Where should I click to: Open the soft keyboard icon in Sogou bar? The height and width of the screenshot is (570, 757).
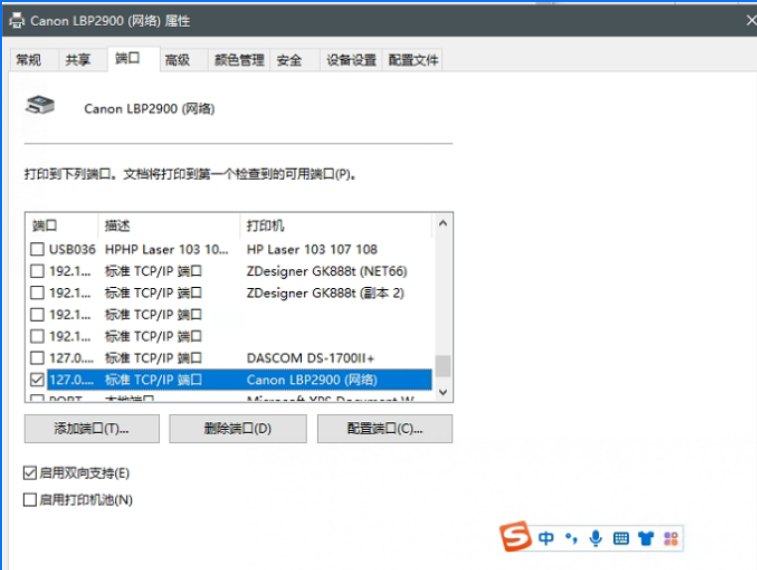[x=621, y=538]
